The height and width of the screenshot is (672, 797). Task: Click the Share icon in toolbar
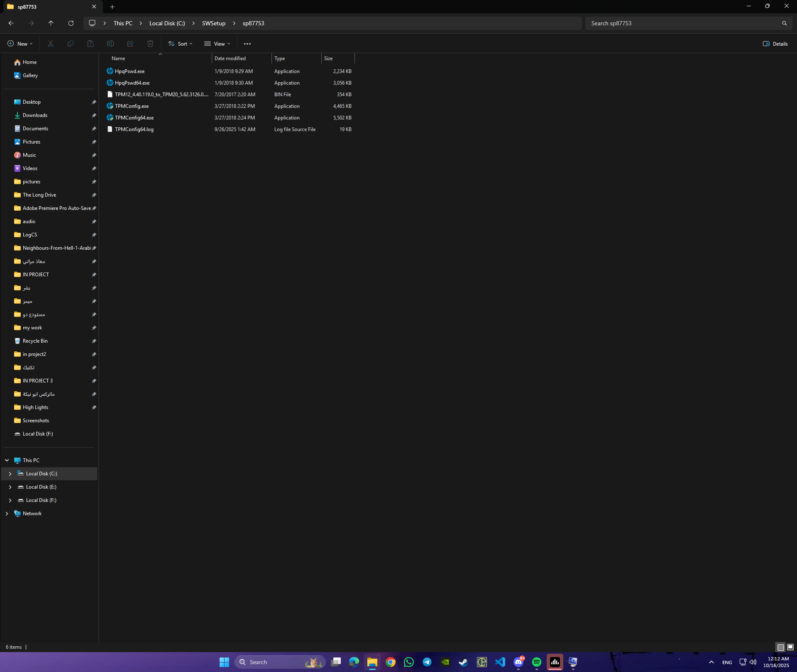130,44
